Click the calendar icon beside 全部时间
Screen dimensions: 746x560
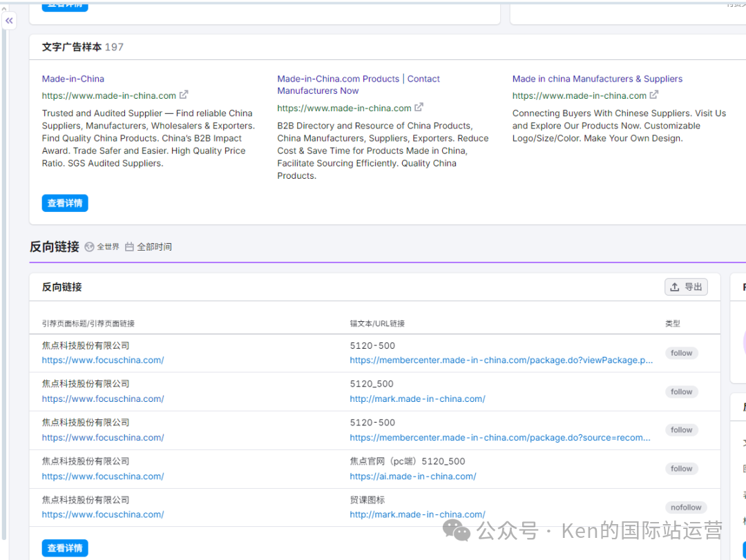[x=129, y=247]
